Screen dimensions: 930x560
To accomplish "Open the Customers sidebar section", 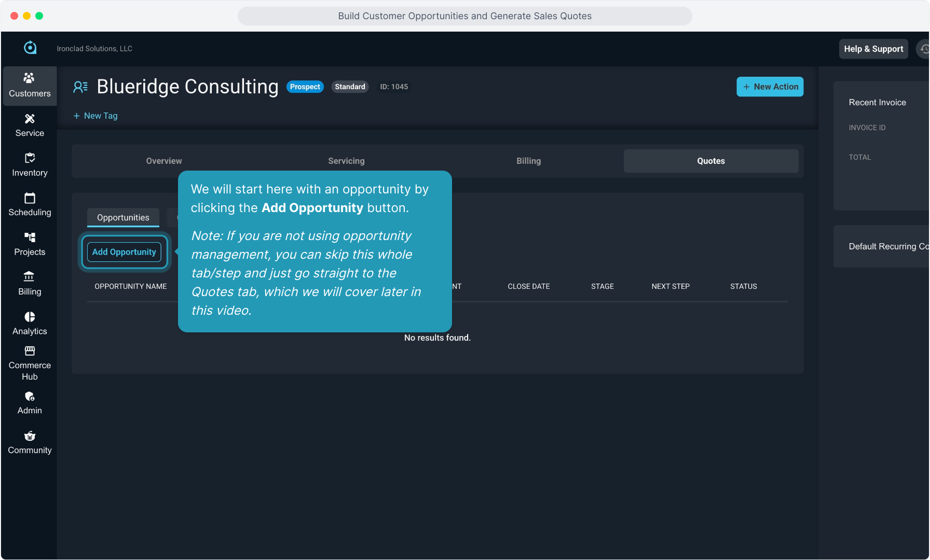I will point(30,86).
